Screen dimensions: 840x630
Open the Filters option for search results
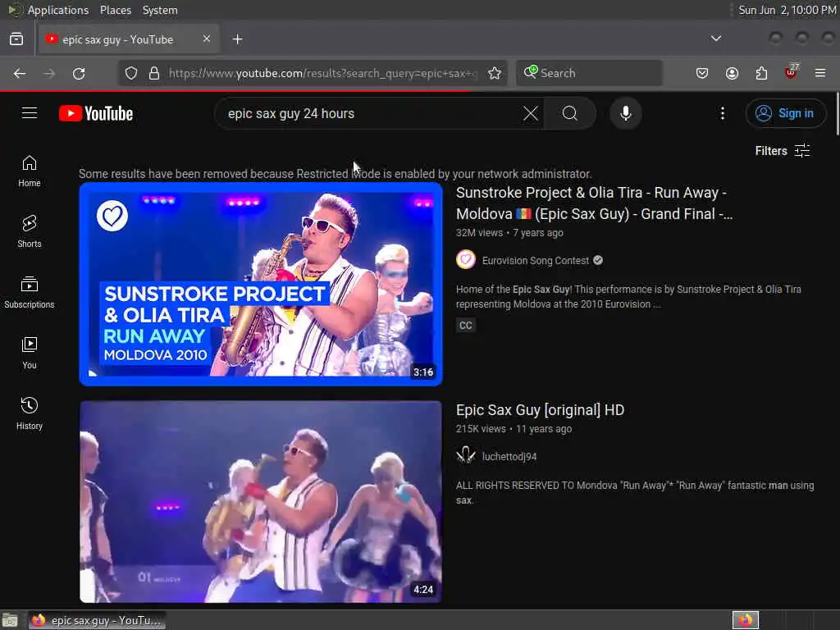click(x=782, y=151)
